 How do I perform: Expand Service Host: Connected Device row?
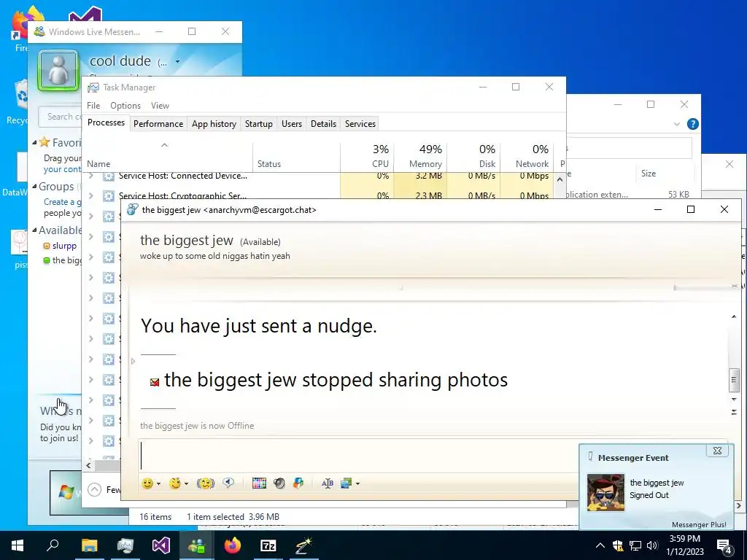90,176
